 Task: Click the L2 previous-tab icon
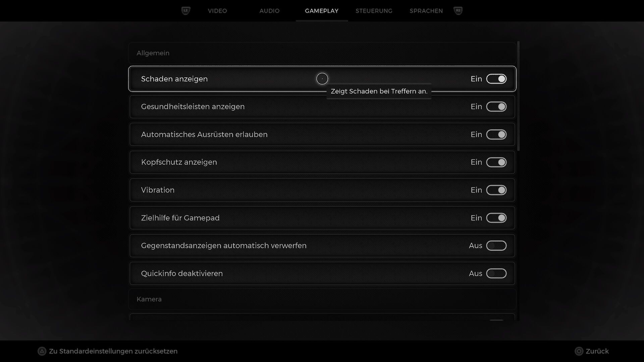(x=185, y=11)
